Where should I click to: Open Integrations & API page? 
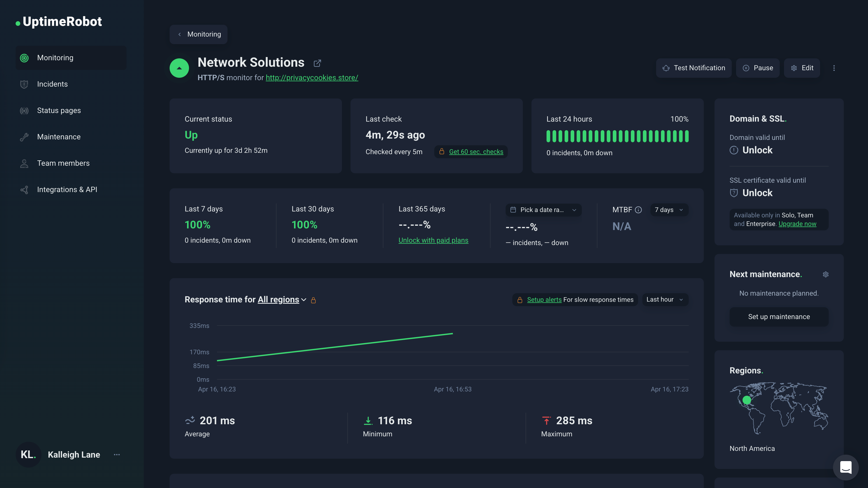[71, 190]
